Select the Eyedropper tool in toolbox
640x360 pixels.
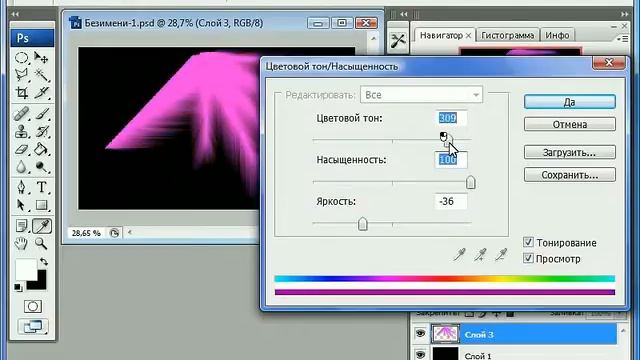coord(42,226)
